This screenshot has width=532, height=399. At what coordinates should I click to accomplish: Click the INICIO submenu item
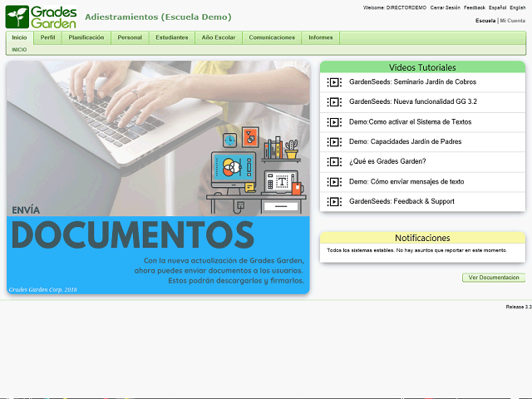point(19,50)
